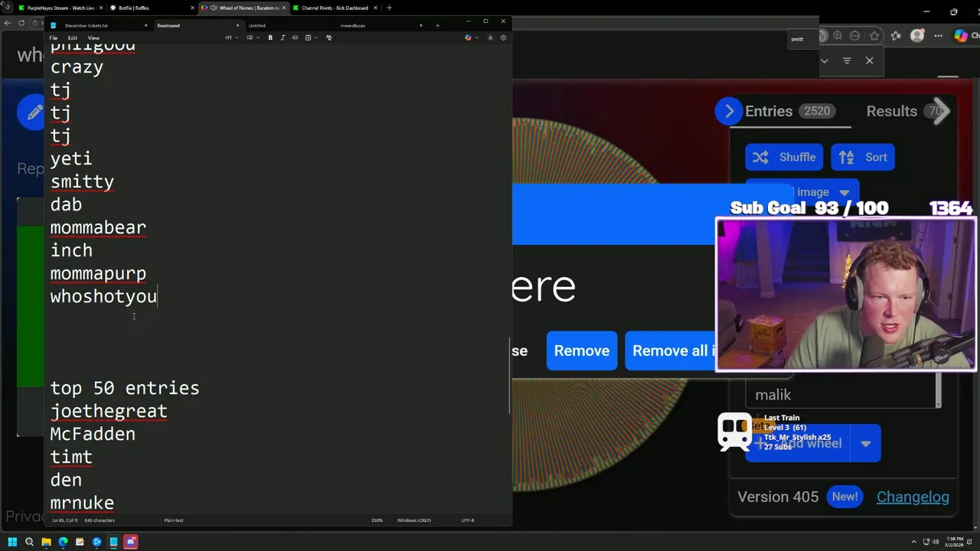Viewport: 980px width, 551px height.
Task: Click the find box containing smitt
Action: [802, 39]
